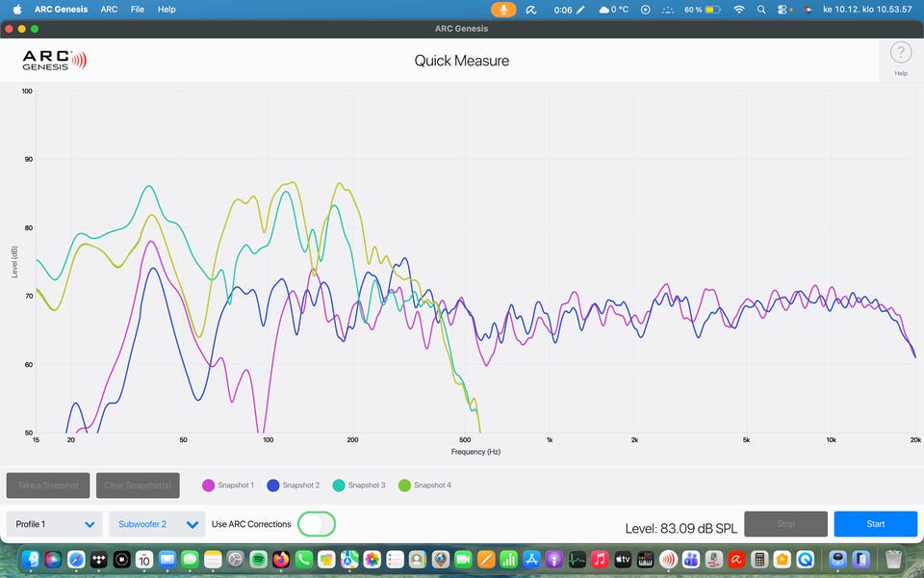Open Numbers from the Dock

pyautogui.click(x=508, y=559)
